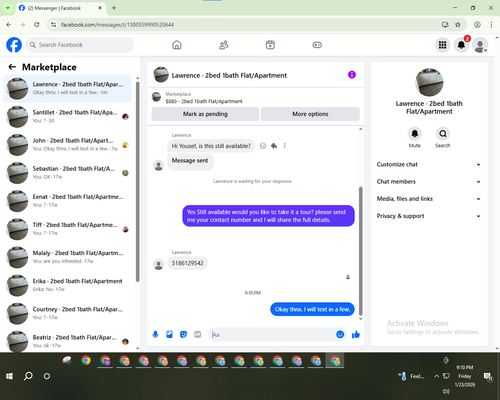
Task: Expand the Chat members section
Action: 429,182
